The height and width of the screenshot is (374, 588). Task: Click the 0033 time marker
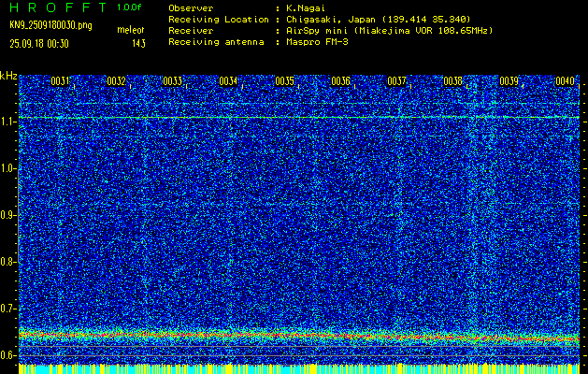173,81
